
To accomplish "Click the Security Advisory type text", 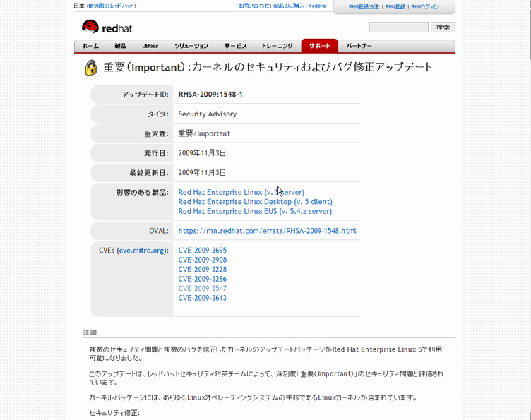I will click(208, 114).
